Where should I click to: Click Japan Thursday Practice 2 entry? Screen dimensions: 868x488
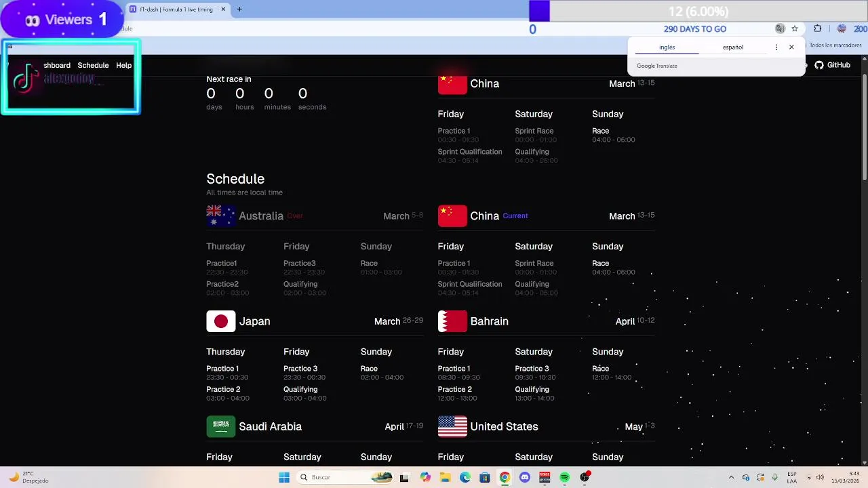coord(228,394)
